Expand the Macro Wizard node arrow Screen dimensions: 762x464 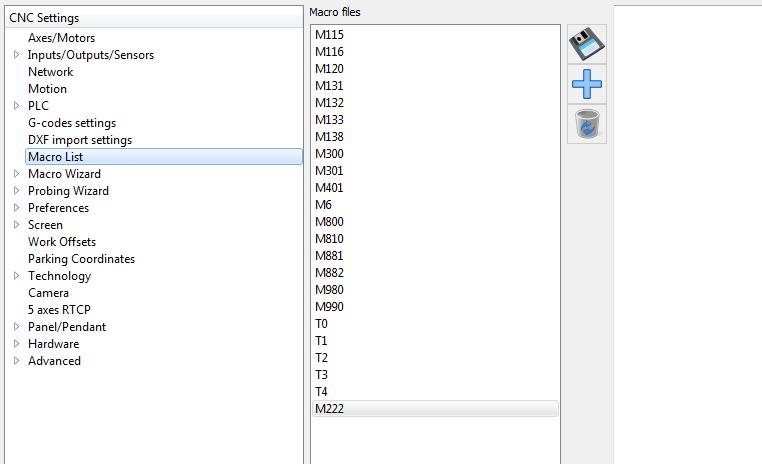tap(17, 174)
